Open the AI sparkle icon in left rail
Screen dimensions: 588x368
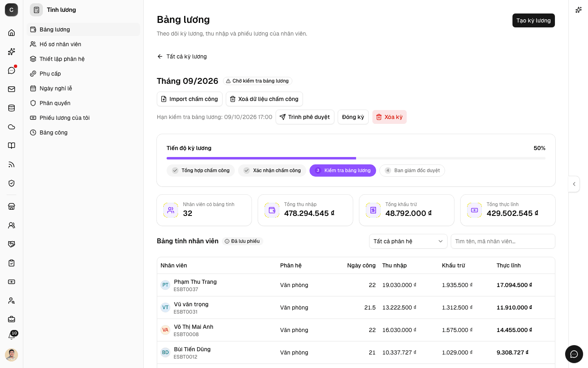[11, 52]
